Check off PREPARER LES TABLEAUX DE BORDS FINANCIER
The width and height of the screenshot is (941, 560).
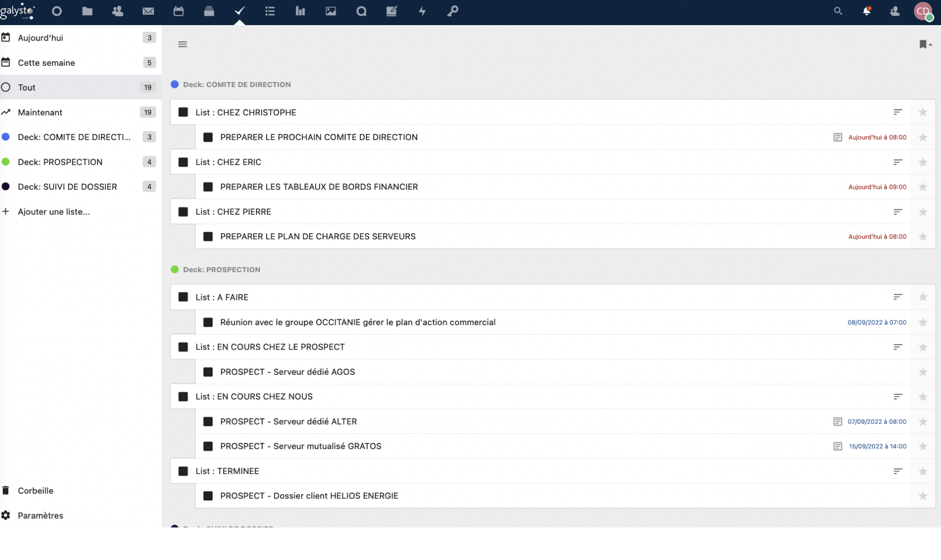pos(208,187)
